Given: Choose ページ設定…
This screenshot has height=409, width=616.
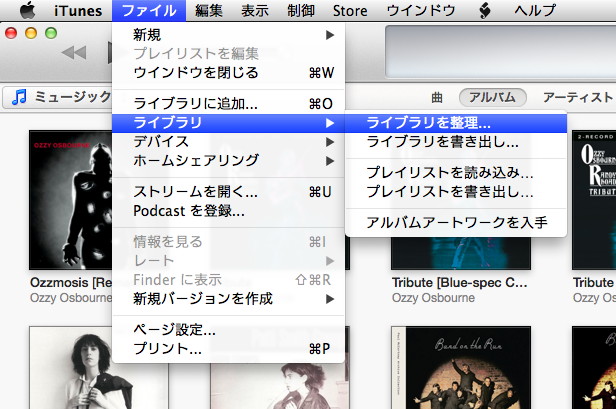Looking at the screenshot, I should (228, 330).
